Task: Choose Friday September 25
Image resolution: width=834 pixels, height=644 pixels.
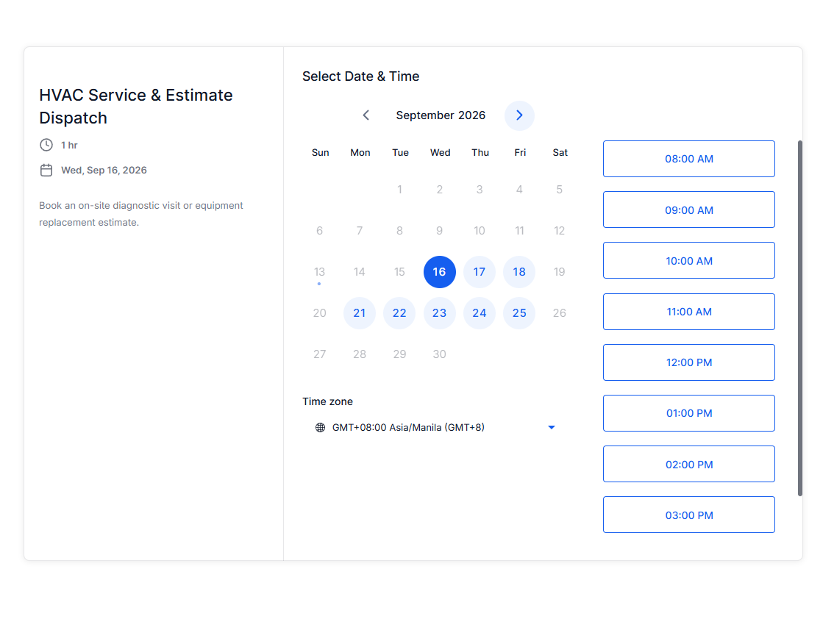Action: click(x=519, y=313)
